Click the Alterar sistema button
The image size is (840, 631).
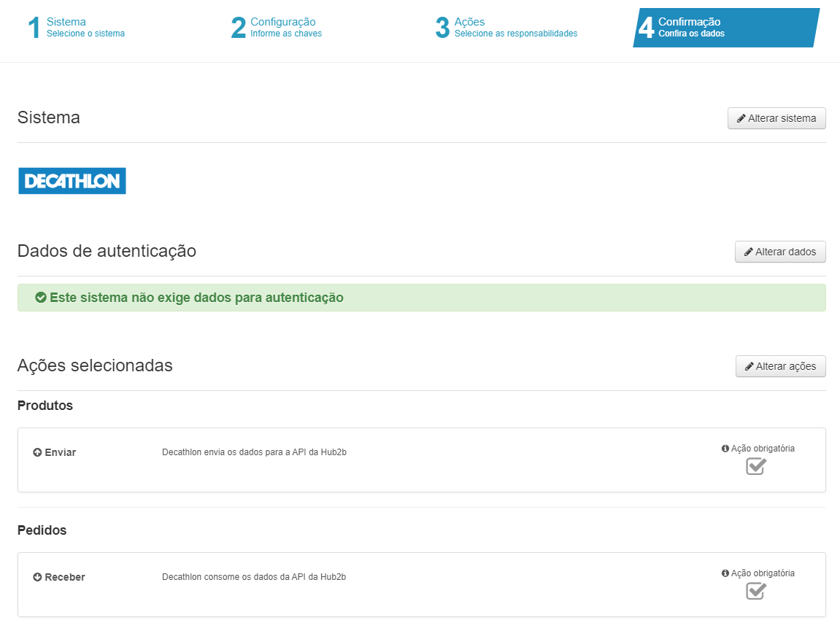[777, 118]
